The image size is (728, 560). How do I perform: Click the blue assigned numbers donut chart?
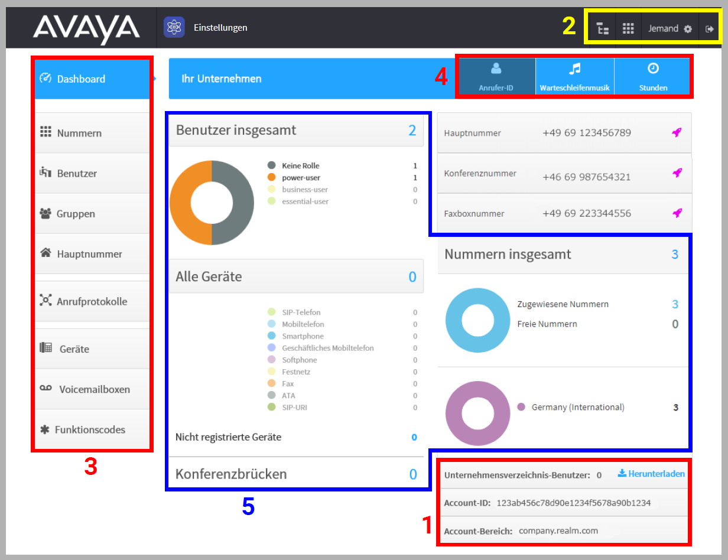pyautogui.click(x=477, y=320)
